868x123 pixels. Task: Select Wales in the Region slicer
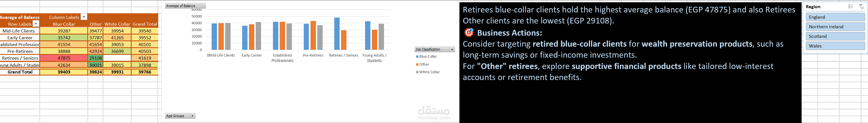click(x=835, y=46)
